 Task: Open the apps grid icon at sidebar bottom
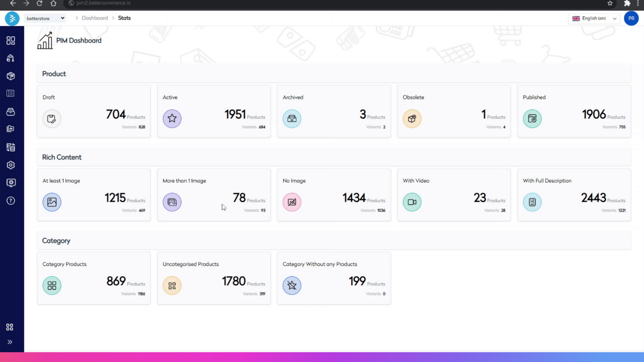point(10,327)
